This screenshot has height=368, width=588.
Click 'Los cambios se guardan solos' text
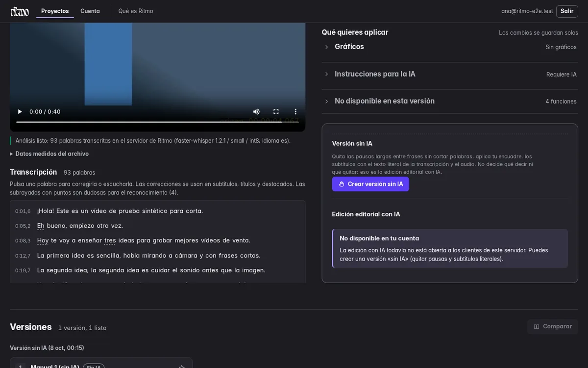[539, 33]
